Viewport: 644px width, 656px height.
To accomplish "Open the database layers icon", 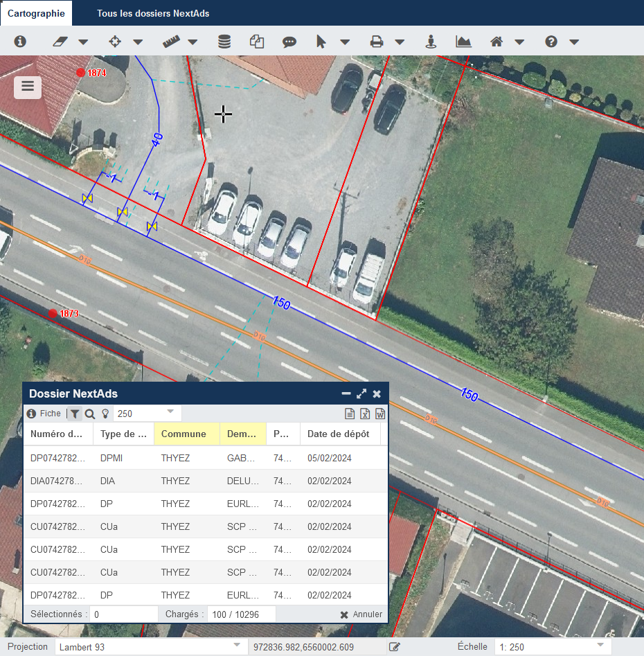I will pos(224,42).
